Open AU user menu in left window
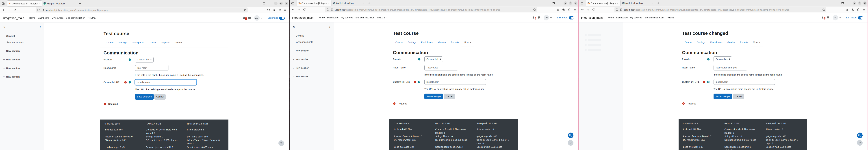The image size is (868, 150). (x=258, y=18)
